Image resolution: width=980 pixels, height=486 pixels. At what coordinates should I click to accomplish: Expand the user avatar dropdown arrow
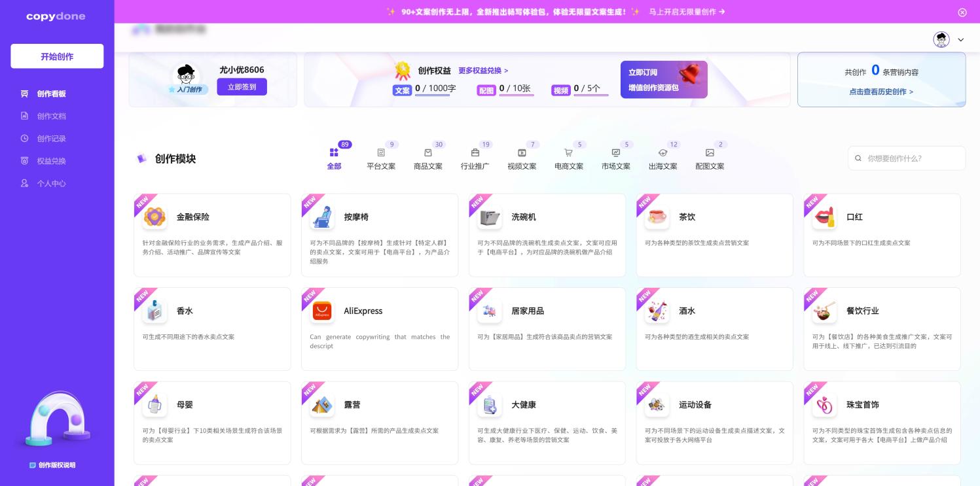960,40
